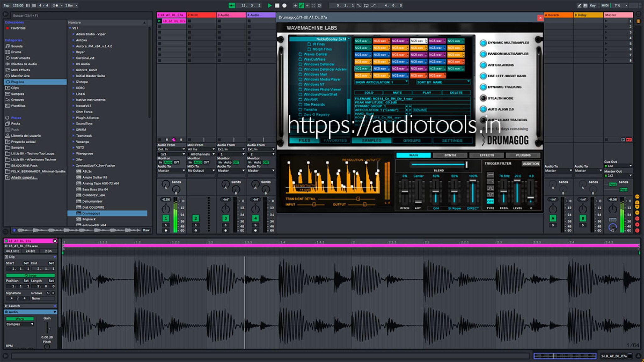Viewport: 644px width, 362px height.
Task: Open the Show Articulation dropdown in Drumagog
Action: click(381, 82)
